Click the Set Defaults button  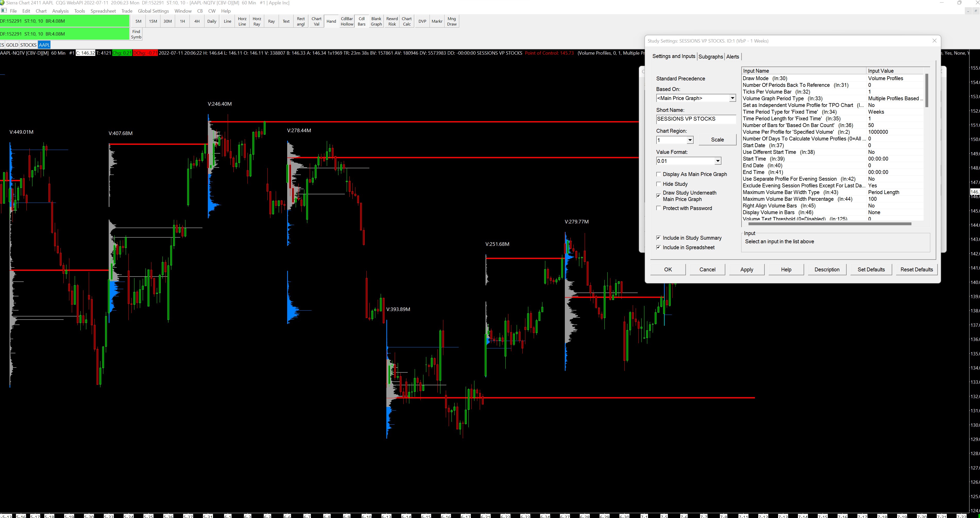coord(871,270)
